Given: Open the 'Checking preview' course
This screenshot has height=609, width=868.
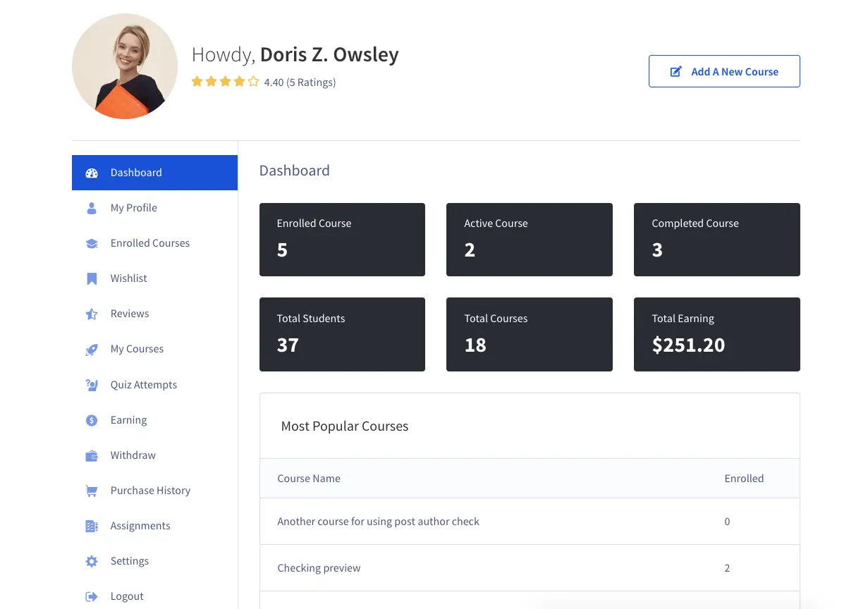Looking at the screenshot, I should tap(319, 568).
